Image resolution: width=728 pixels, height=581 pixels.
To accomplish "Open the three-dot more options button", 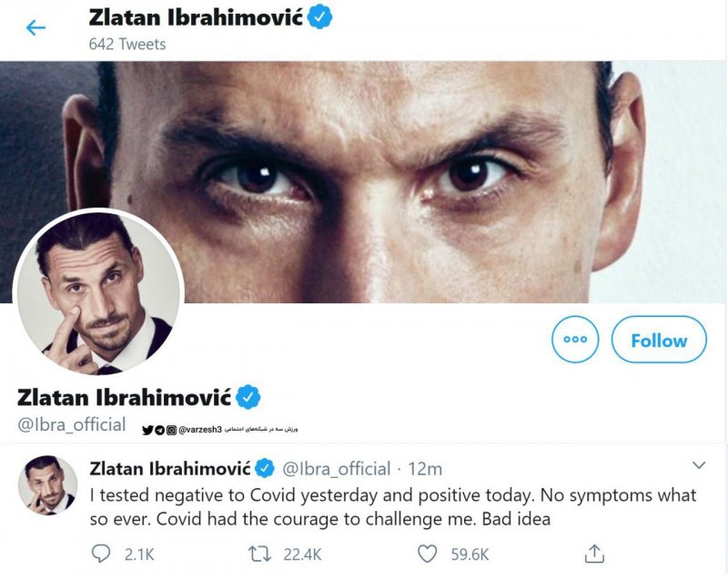I will coord(575,340).
